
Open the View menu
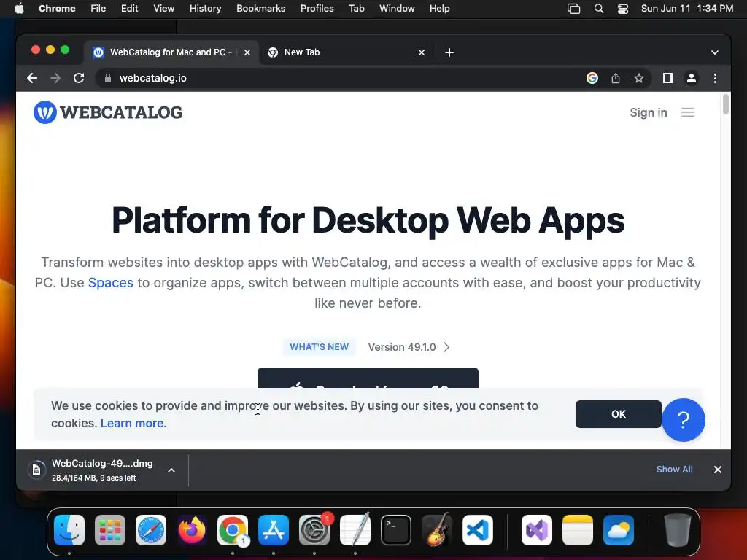[x=163, y=9]
